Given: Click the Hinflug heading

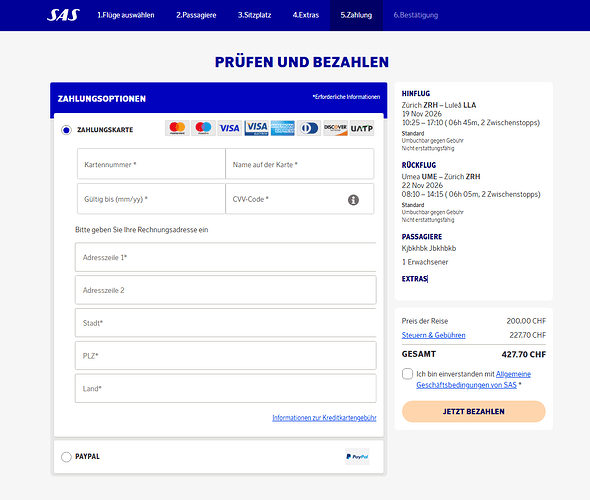Looking at the screenshot, I should click(415, 93).
